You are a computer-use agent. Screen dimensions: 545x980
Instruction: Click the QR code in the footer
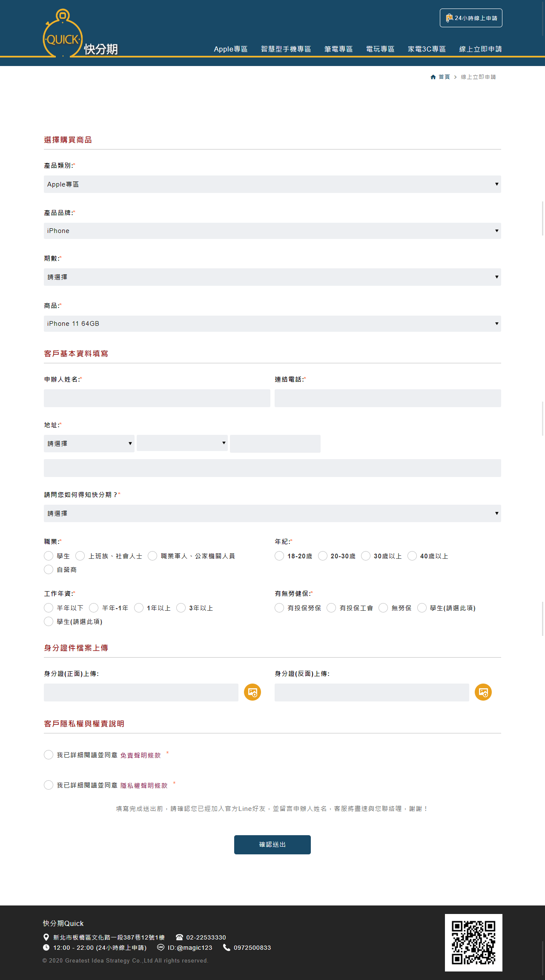(473, 943)
